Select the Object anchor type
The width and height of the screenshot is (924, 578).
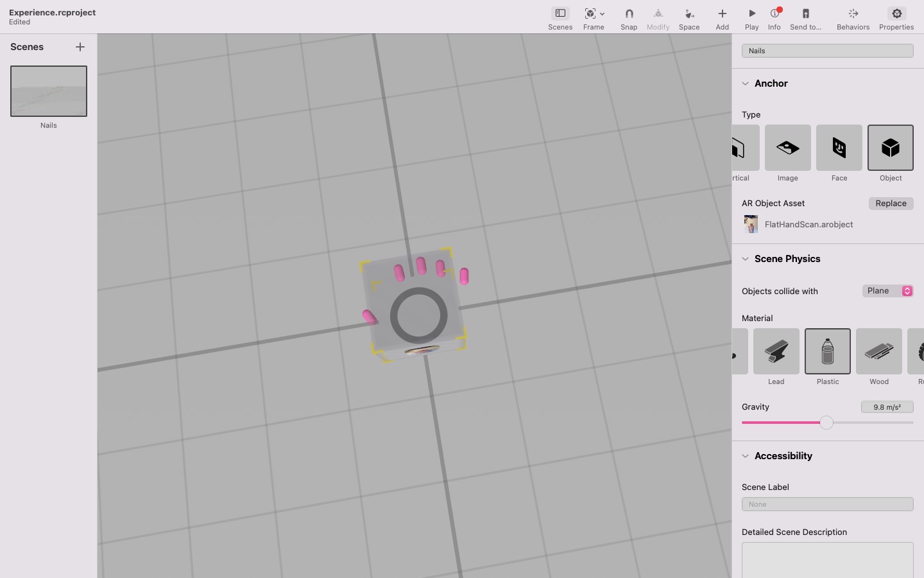point(891,148)
